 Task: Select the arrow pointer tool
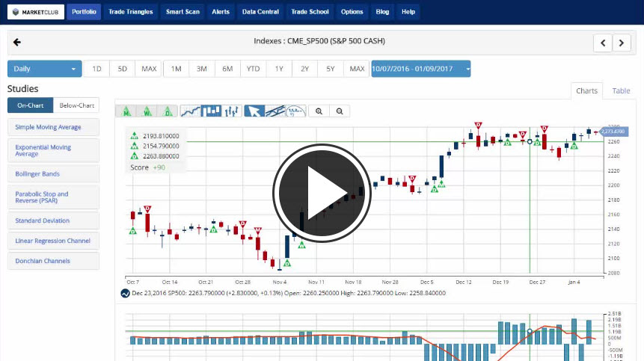pos(255,111)
